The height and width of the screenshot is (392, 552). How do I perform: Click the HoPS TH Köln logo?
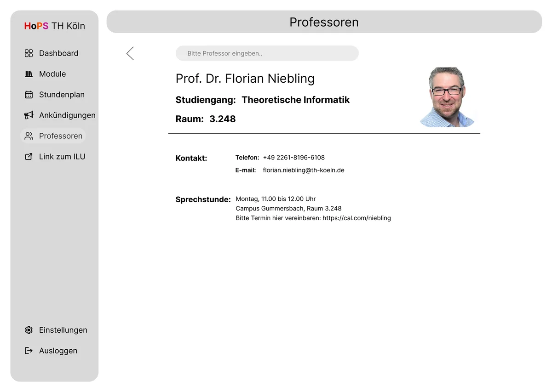[54, 26]
